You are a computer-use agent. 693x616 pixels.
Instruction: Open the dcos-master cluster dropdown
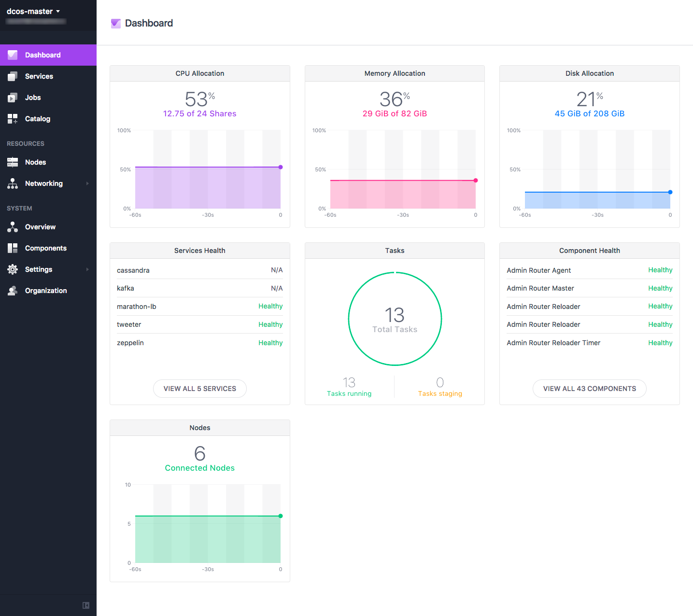point(33,12)
